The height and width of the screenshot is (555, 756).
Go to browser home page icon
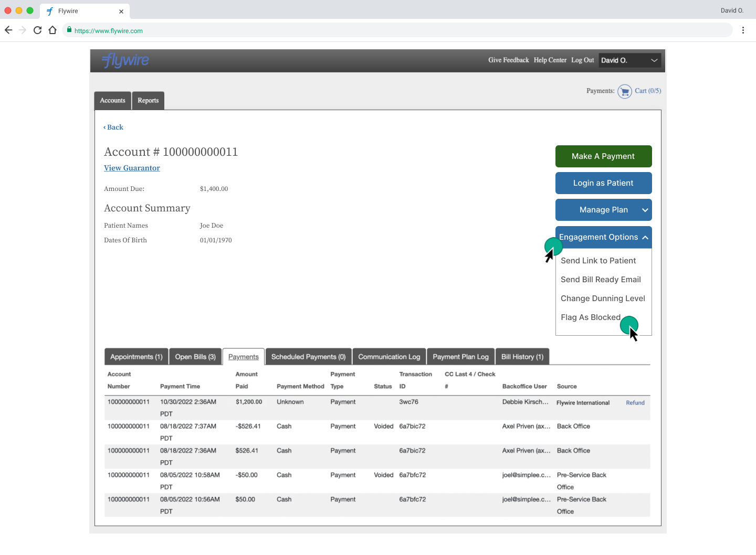click(52, 30)
